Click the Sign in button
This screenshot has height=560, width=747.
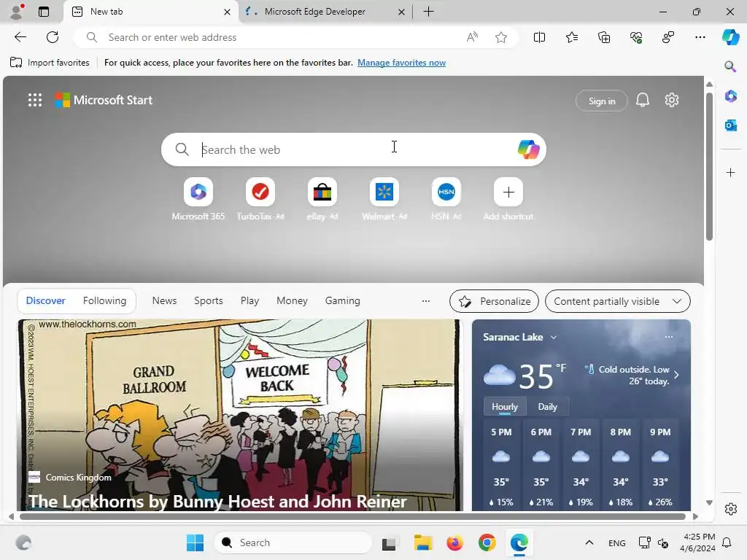click(602, 101)
